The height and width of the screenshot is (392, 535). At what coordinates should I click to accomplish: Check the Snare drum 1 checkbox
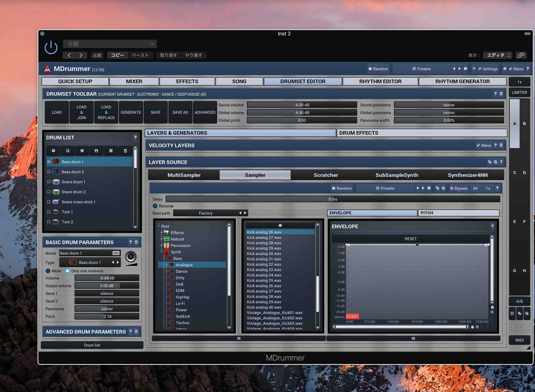(x=49, y=182)
